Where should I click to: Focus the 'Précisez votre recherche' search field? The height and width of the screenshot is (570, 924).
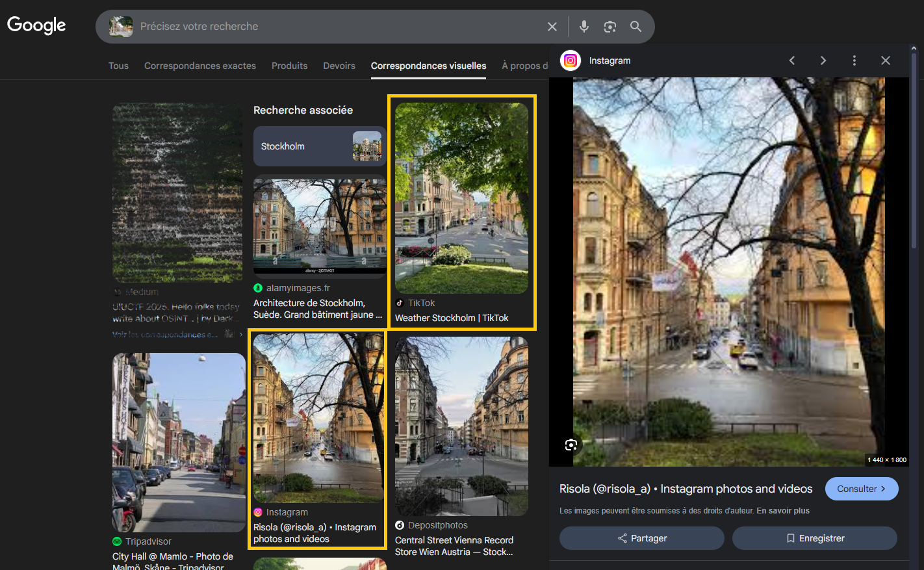point(338,27)
